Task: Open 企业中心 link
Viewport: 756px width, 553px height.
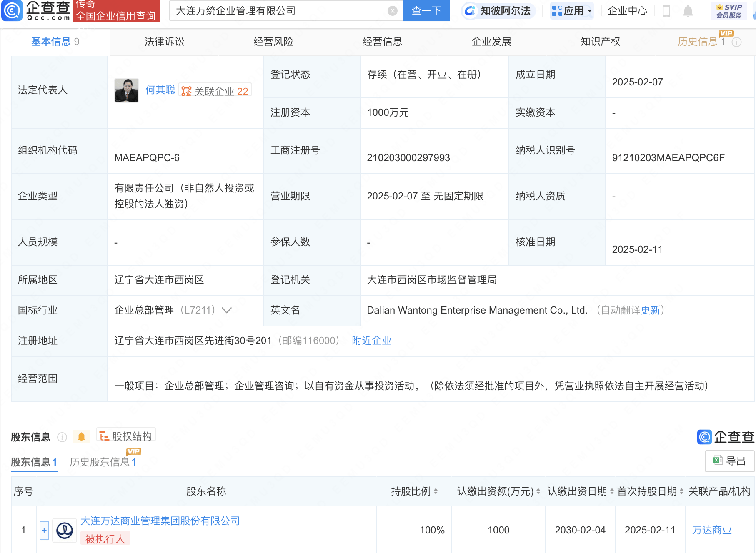Action: [627, 11]
